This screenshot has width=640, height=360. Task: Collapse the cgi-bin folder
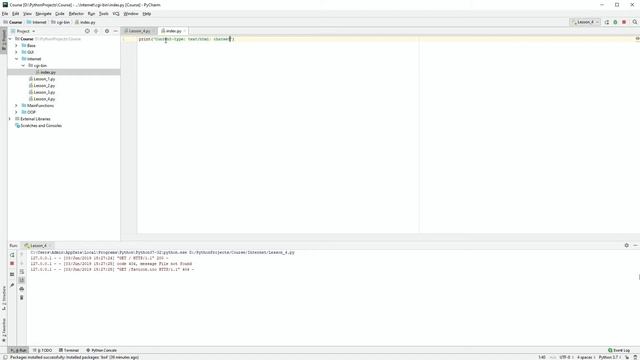[23, 65]
